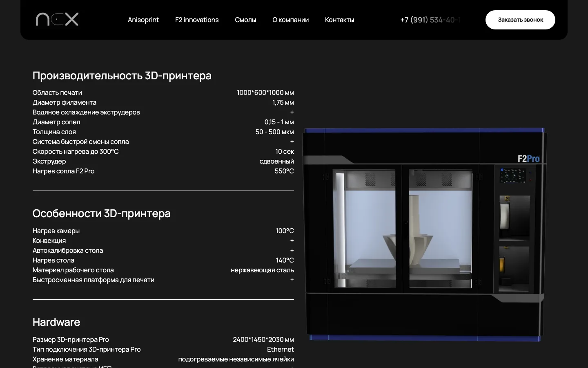Screen dimensions: 588x368
Task: Open the Anisoprint menu item
Action: point(143,20)
